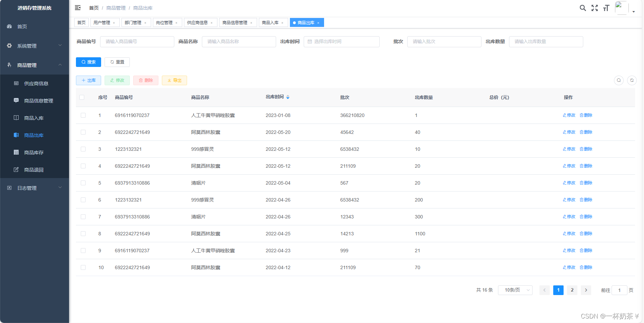Click the user avatar image
This screenshot has width=644, height=323.
(621, 8)
